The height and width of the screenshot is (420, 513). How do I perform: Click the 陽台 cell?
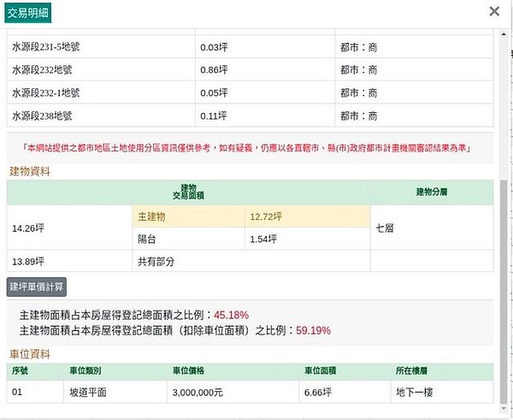[x=189, y=239]
